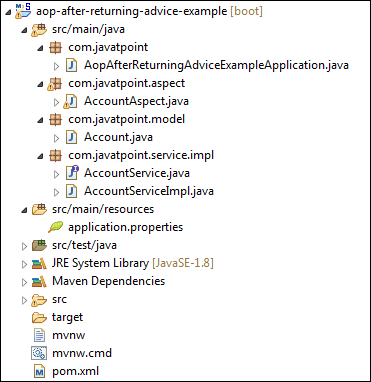
Task: Click the target folder icon
Action: pos(39,318)
